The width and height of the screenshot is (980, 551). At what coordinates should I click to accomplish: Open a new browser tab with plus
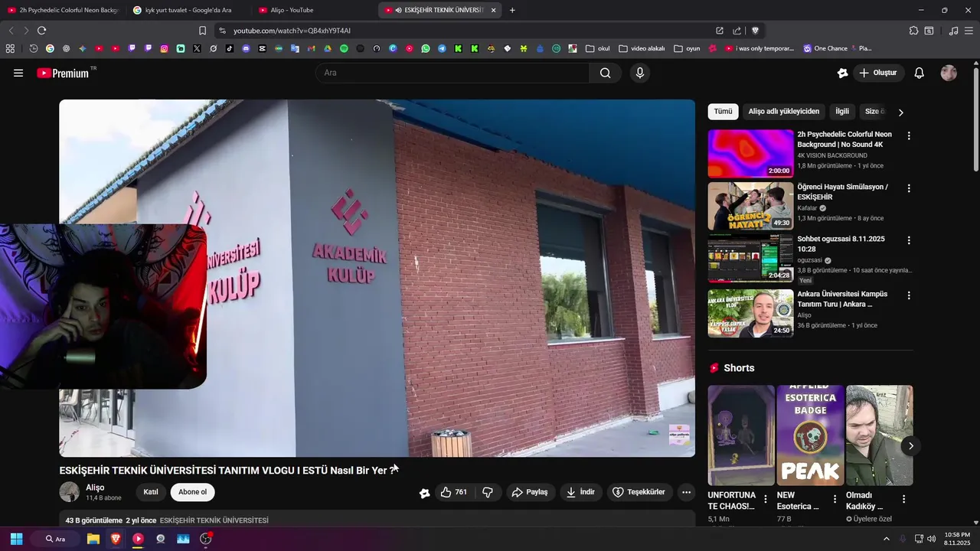coord(512,10)
